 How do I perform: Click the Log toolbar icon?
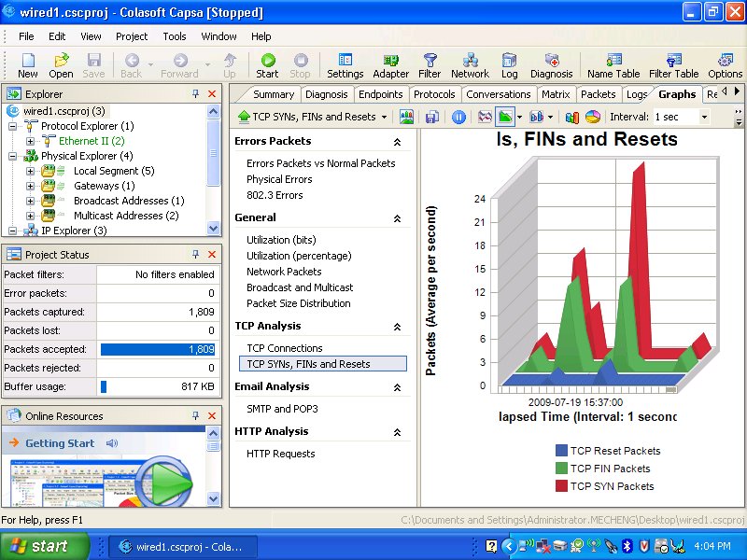pyautogui.click(x=509, y=65)
